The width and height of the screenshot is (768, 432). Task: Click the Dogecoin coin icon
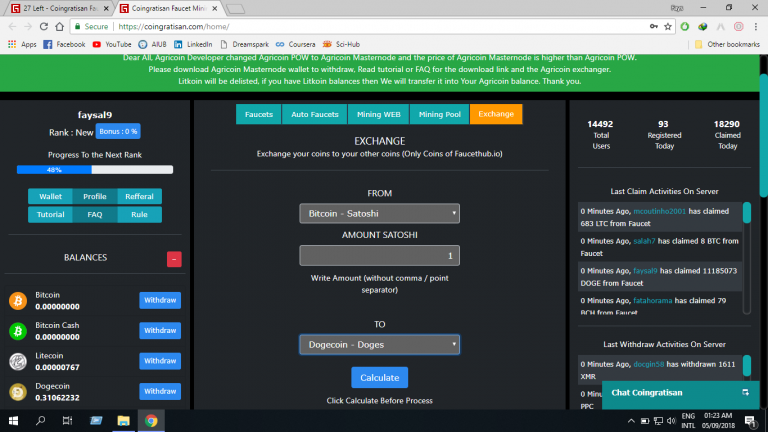[18, 392]
